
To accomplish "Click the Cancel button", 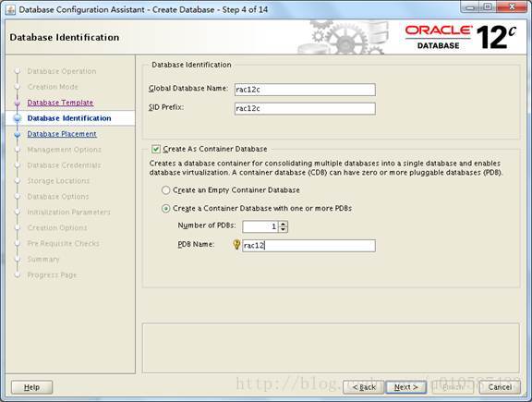I will pos(500,387).
